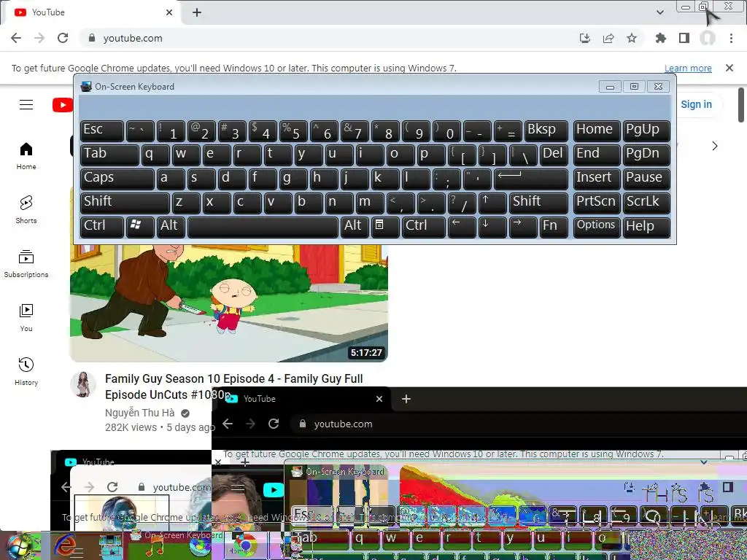Click the Enter key on On-Screen Keyboard
This screenshot has height=560, width=747.
coord(531,178)
